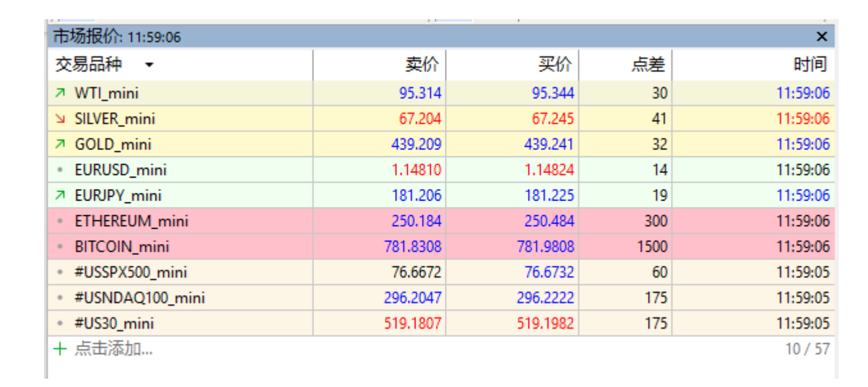Click the SILVER_mini buy price 67.245
Screen dimensions: 868x387
[553, 119]
